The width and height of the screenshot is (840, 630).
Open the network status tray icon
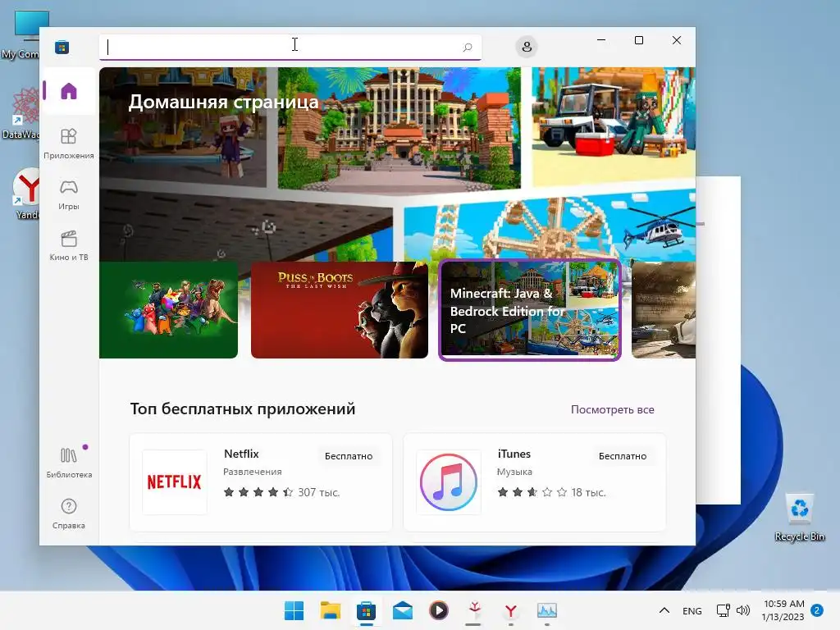pos(724,610)
